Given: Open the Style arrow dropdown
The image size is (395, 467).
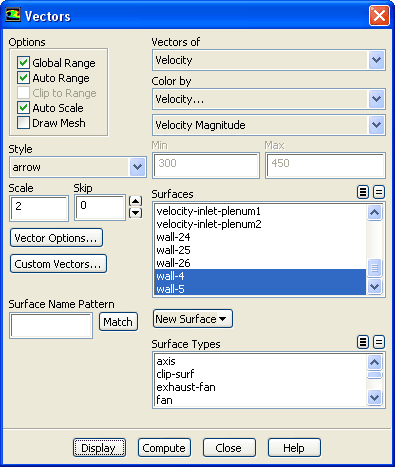Looking at the screenshot, I should coord(137,167).
